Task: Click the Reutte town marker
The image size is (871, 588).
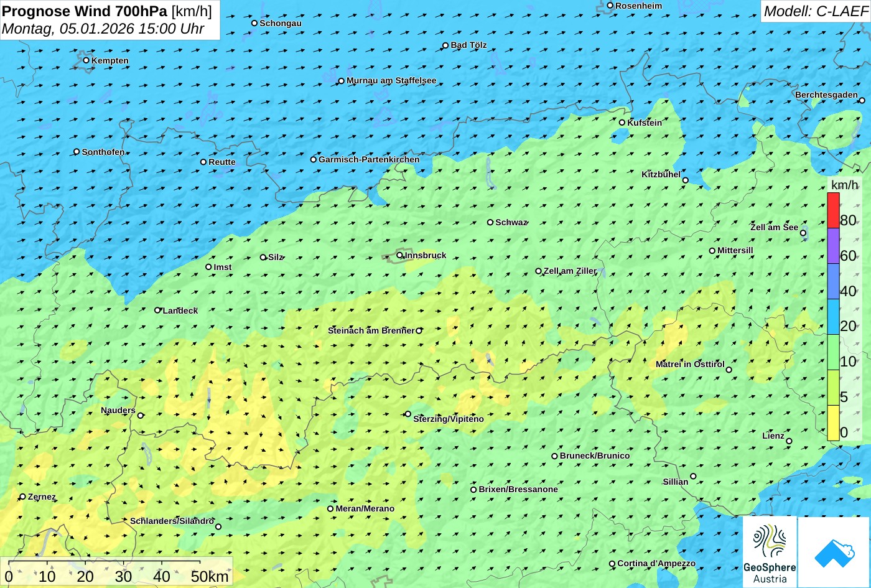Action: point(203,162)
